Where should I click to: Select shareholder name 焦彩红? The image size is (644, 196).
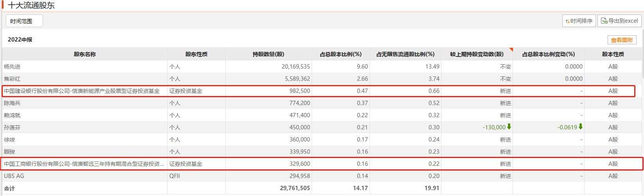click(x=12, y=79)
